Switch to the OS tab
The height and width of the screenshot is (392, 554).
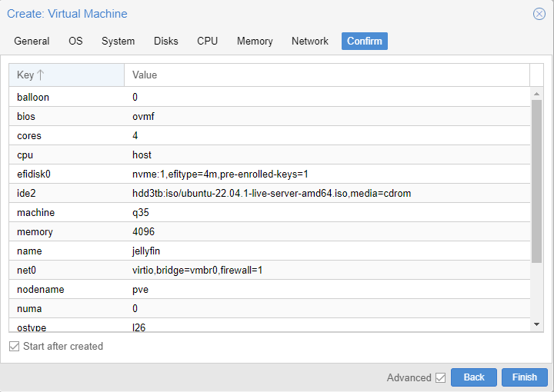tap(75, 41)
